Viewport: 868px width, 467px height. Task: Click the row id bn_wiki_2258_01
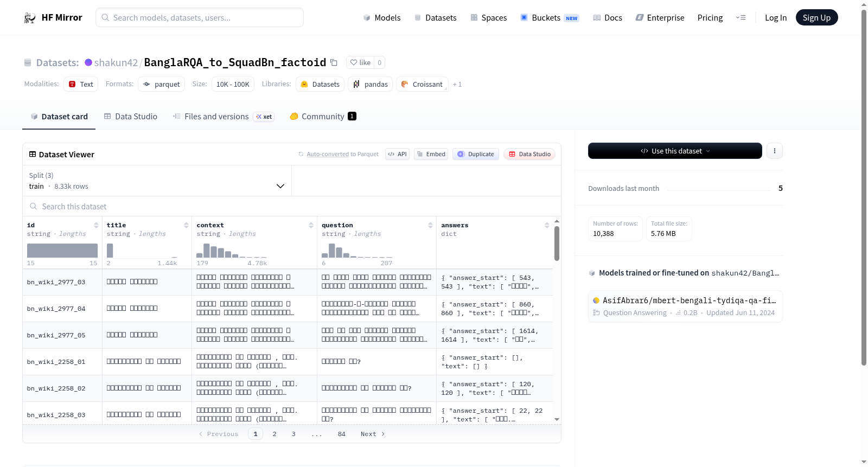pos(56,362)
